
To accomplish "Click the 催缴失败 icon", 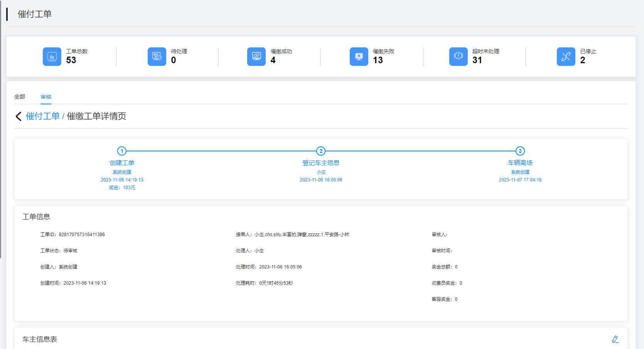I will pyautogui.click(x=359, y=57).
